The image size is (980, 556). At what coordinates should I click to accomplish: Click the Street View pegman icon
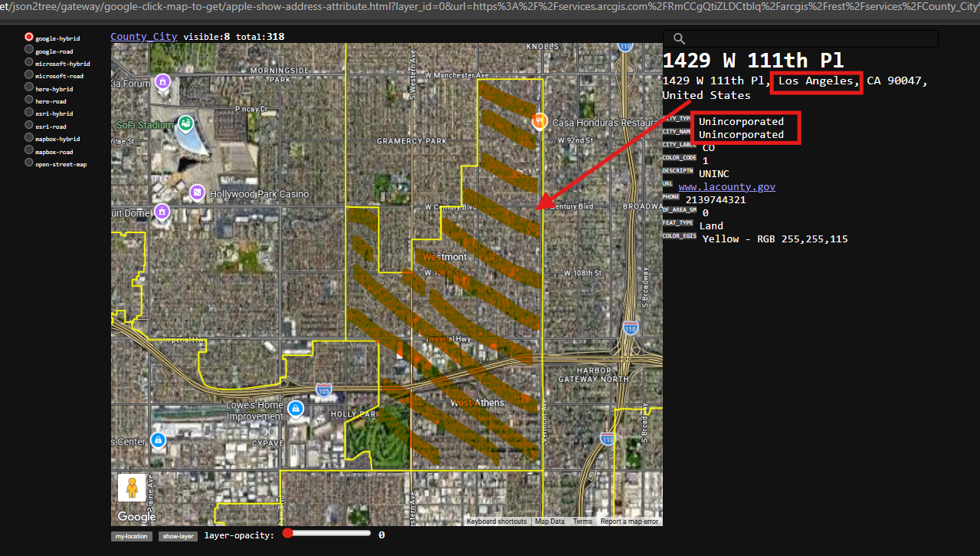132,488
